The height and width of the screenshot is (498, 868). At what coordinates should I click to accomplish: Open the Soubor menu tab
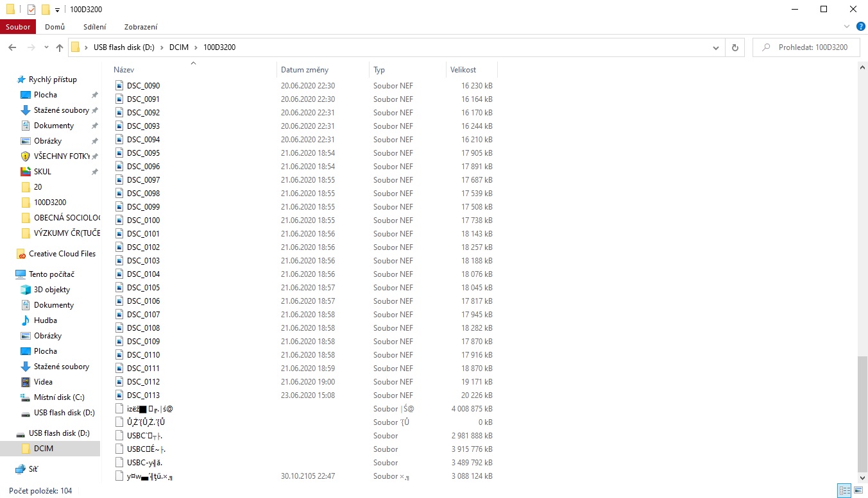(x=18, y=27)
